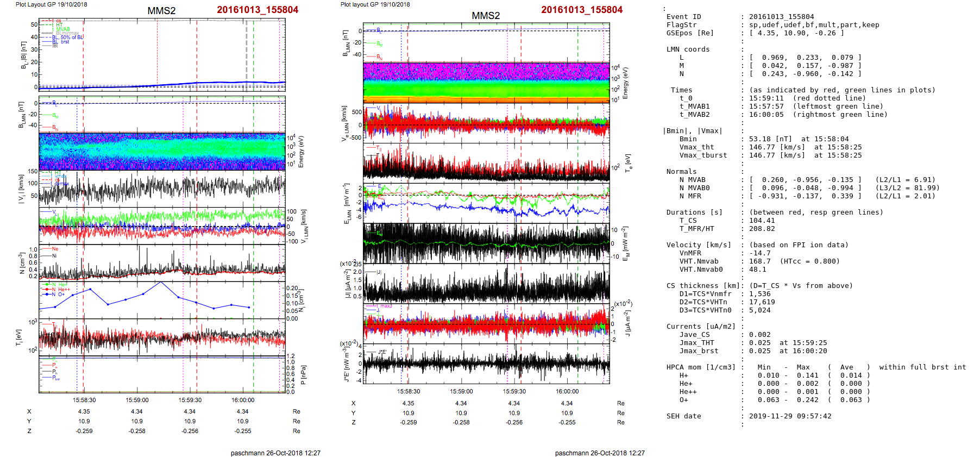Select the ion energy spectrogram in the left plot
Viewport: 980px width, 457px height.
pyautogui.click(x=162, y=152)
